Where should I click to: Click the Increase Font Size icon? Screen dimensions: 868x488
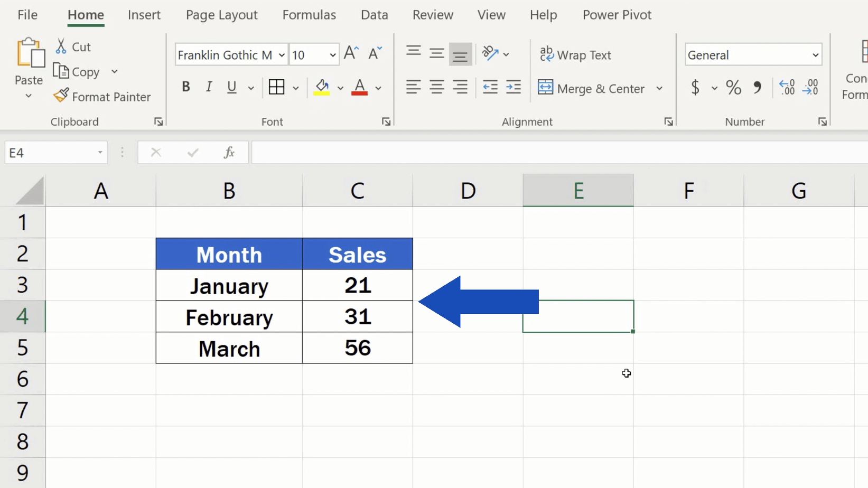(x=350, y=53)
